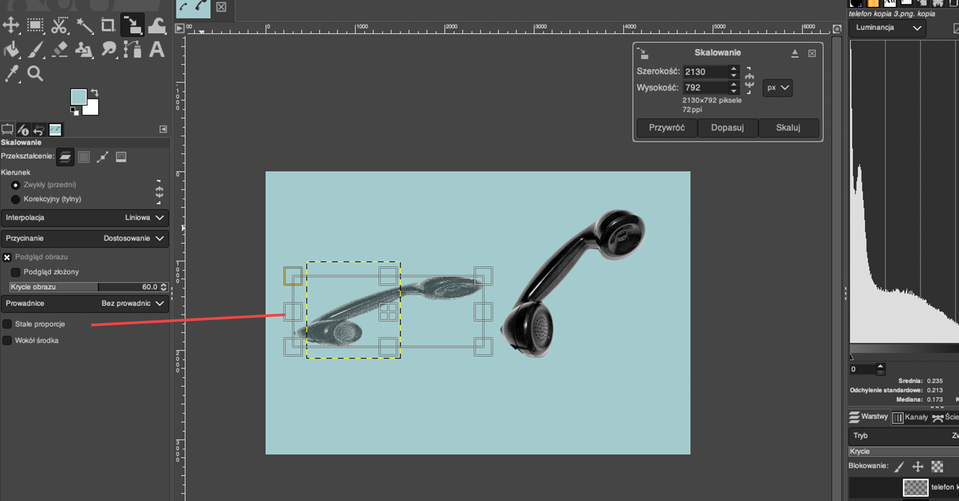Enable the Stałe proporcje checkbox
Screen dimensions: 959x501
pos(8,324)
